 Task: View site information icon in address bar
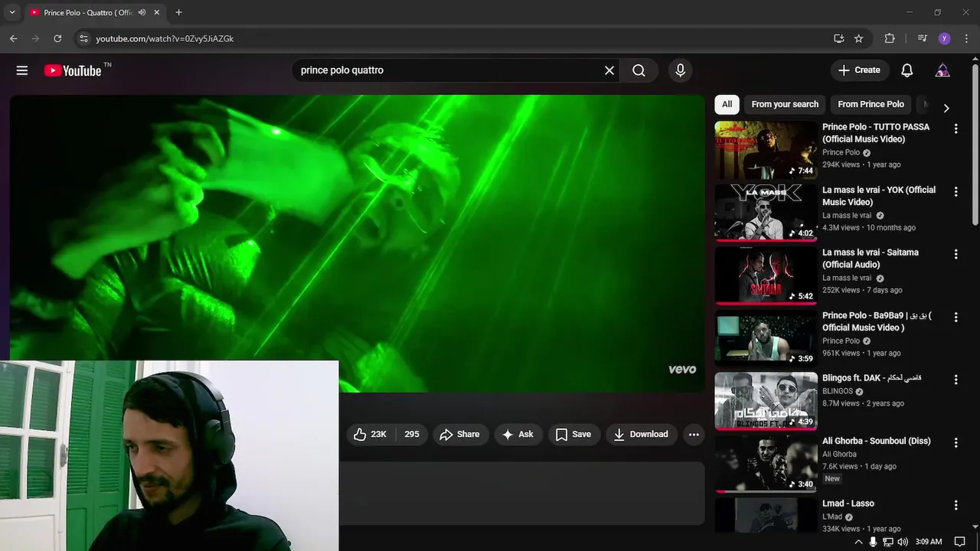(84, 38)
